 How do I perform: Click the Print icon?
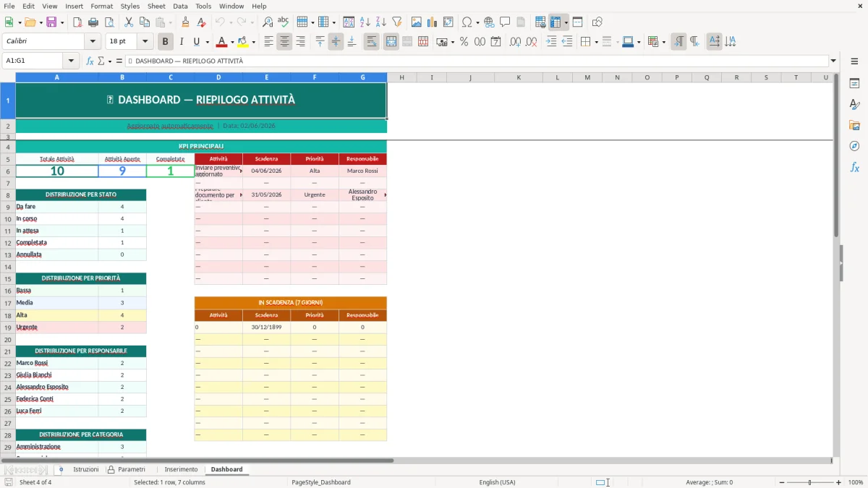[x=93, y=22]
